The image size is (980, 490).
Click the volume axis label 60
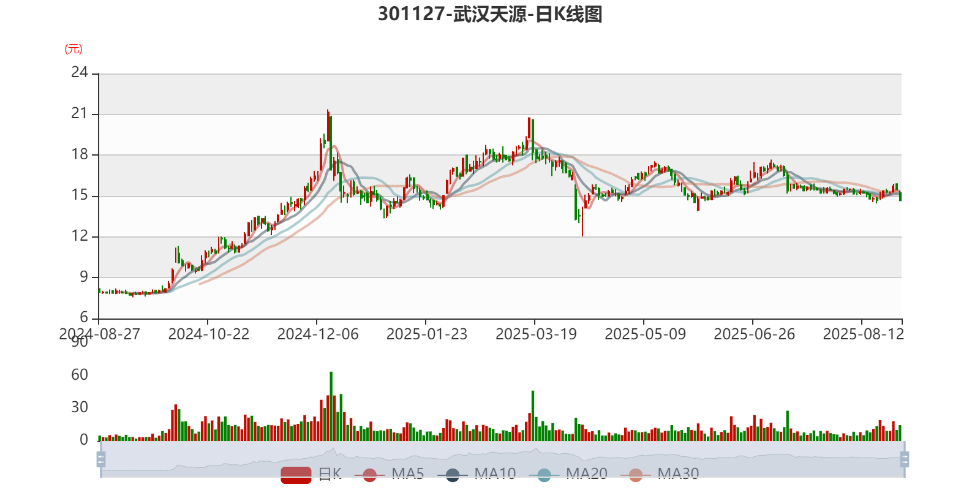[x=80, y=374]
